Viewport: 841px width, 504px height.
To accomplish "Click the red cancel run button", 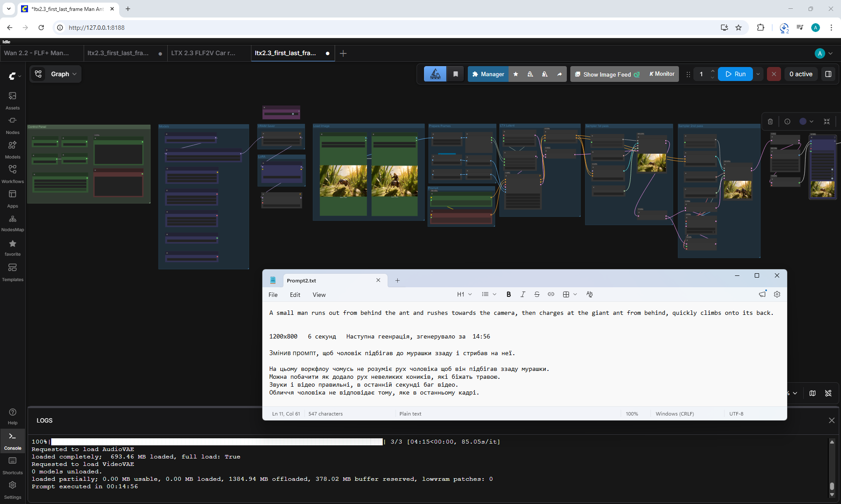I will [x=774, y=74].
